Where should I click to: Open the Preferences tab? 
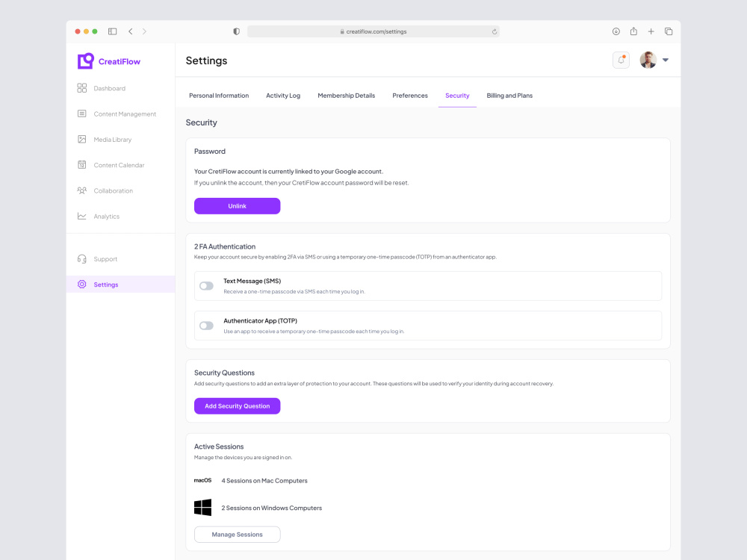tap(409, 96)
